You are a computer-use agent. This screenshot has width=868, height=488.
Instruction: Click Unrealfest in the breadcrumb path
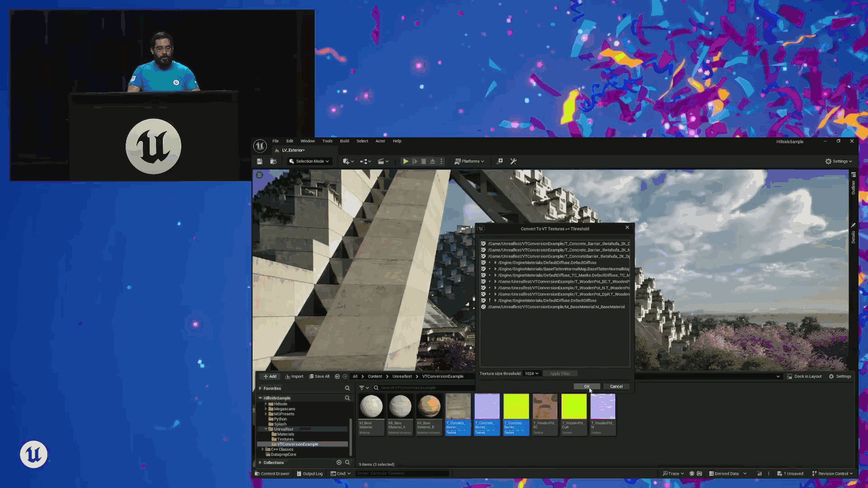[402, 376]
